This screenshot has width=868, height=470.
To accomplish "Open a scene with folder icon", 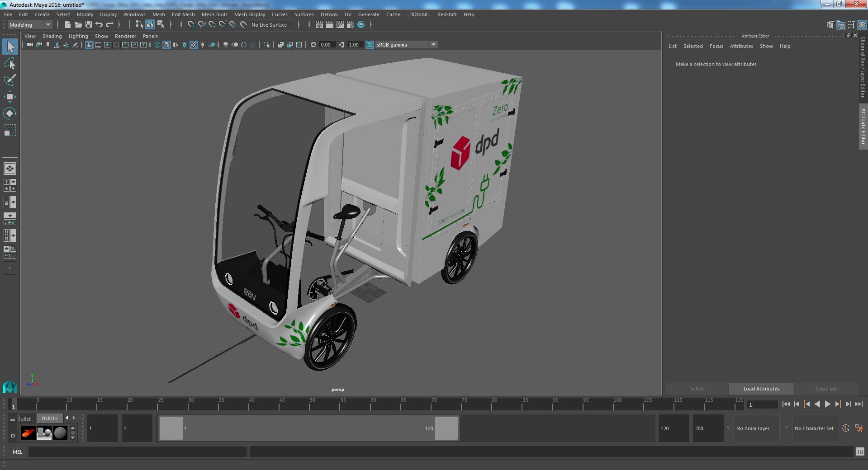I will point(78,25).
